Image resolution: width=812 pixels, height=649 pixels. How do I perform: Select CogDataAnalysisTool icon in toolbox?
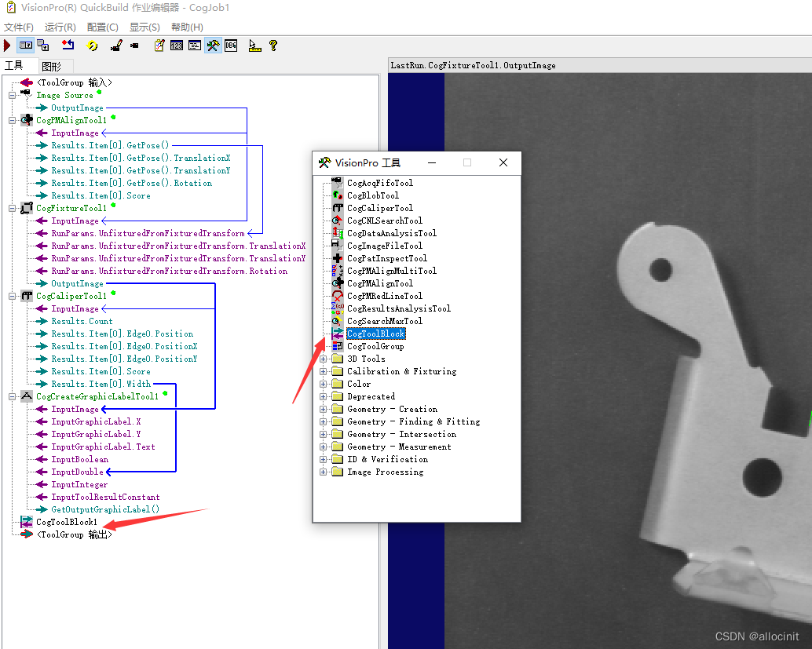(337, 233)
